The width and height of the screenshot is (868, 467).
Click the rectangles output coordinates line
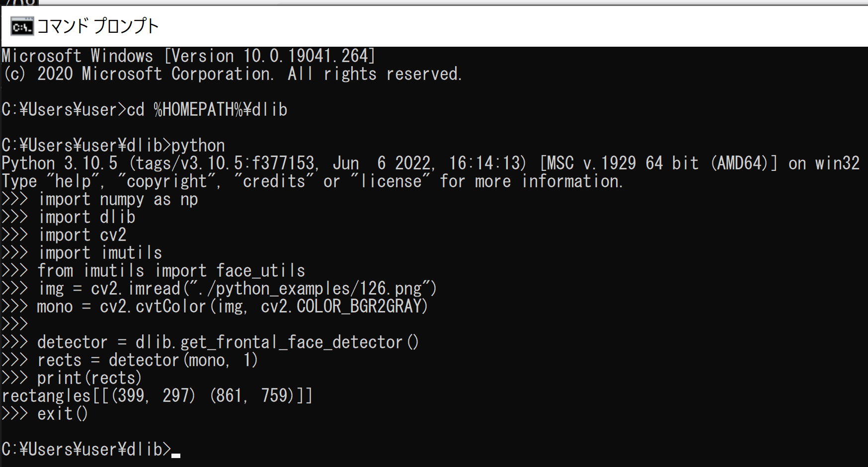point(157,396)
